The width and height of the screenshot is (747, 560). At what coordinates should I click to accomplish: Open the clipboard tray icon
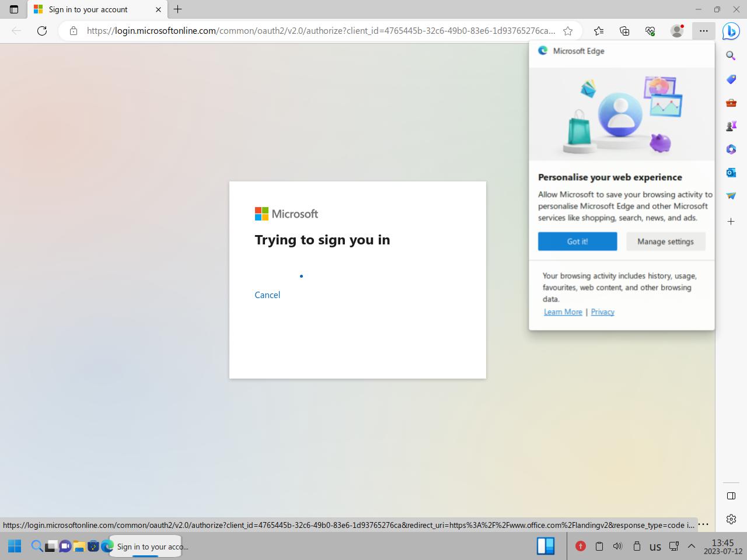[x=599, y=547]
